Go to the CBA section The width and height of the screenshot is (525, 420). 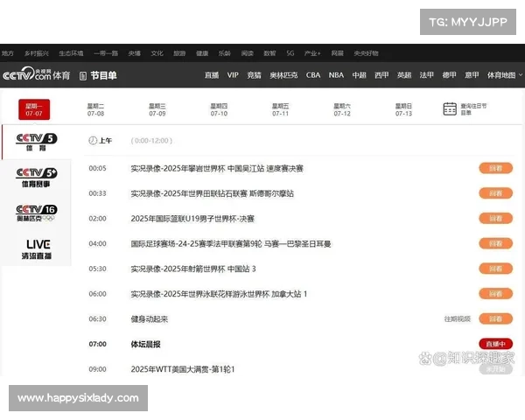click(313, 75)
